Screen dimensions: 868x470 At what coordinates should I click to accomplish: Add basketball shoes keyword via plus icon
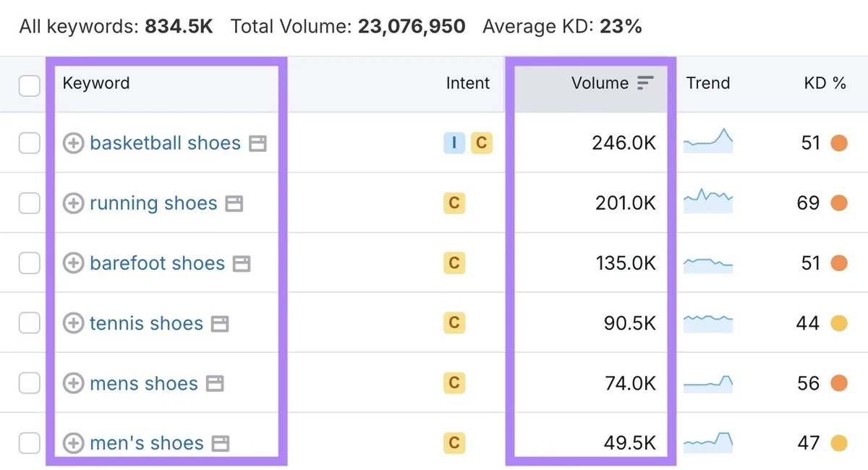click(73, 143)
